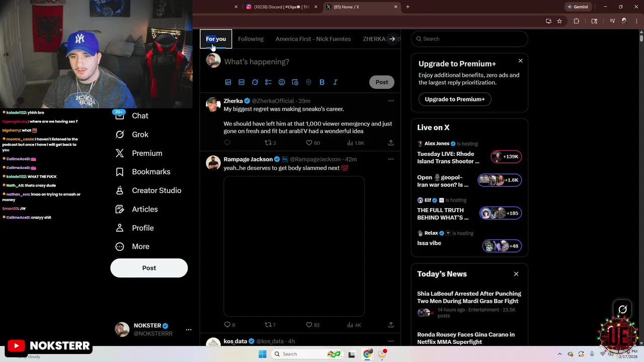This screenshot has height=362, width=644.
Task: Open the Chrome extensions puzzle icon
Action: pos(577,21)
